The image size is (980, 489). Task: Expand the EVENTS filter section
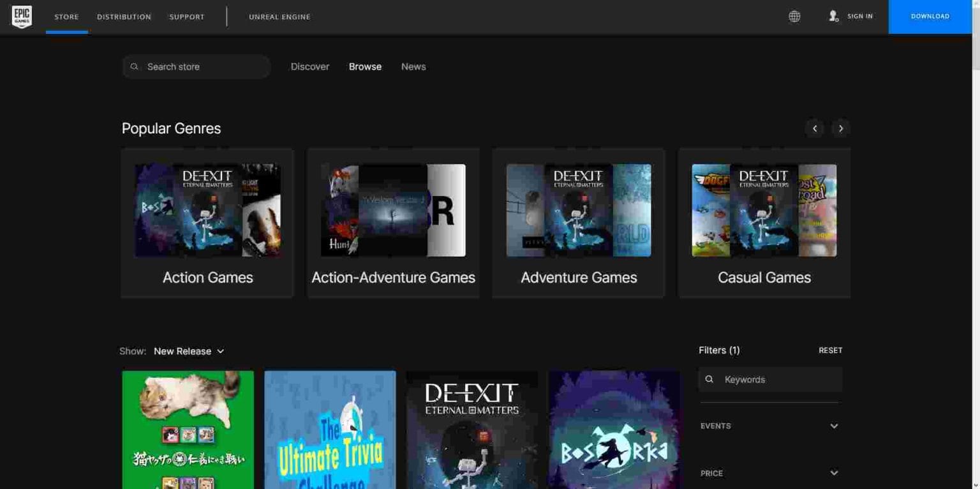[x=769, y=426]
